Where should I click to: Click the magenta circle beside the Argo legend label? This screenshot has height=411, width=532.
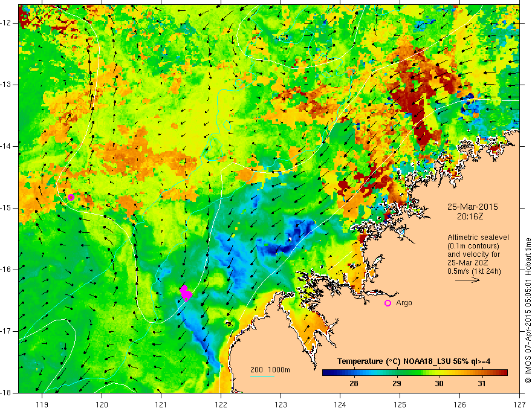pos(388,303)
